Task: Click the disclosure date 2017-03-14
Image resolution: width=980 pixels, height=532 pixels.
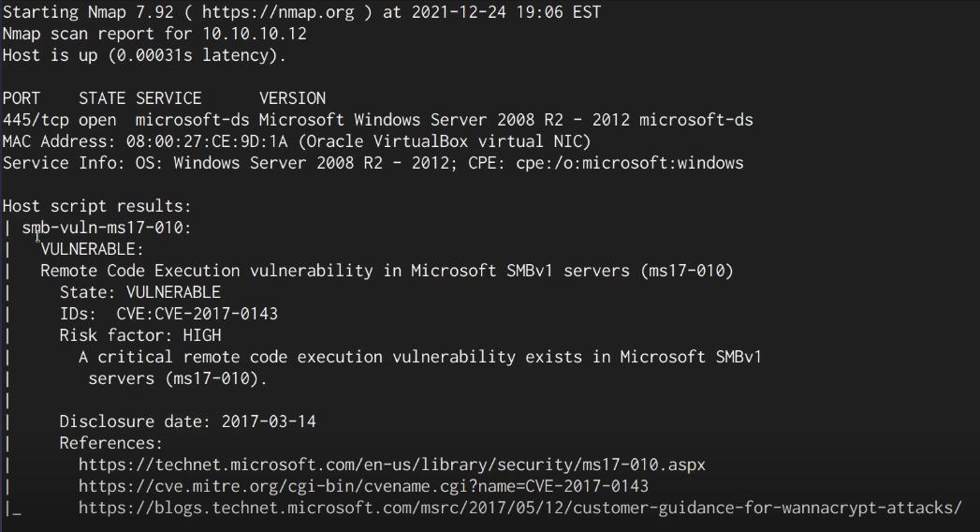Action: pos(269,421)
